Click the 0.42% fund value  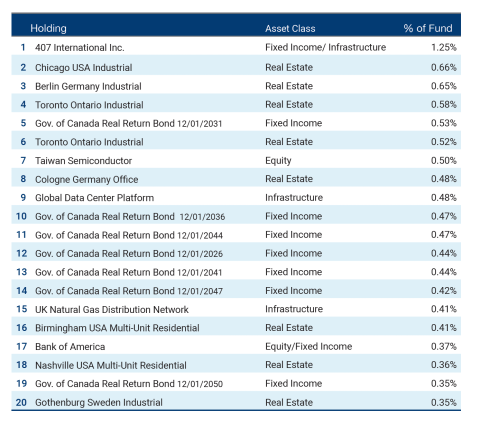point(444,291)
